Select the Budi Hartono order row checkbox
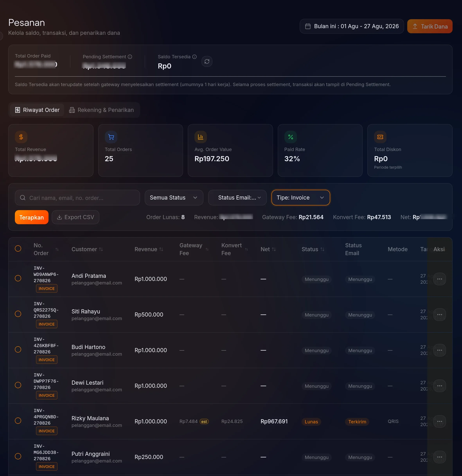 coord(18,349)
